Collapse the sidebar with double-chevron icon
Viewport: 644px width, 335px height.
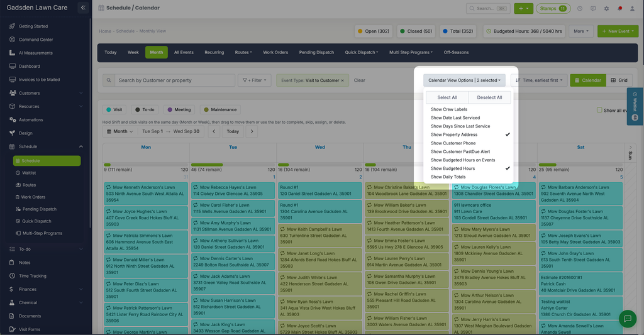coord(83,8)
